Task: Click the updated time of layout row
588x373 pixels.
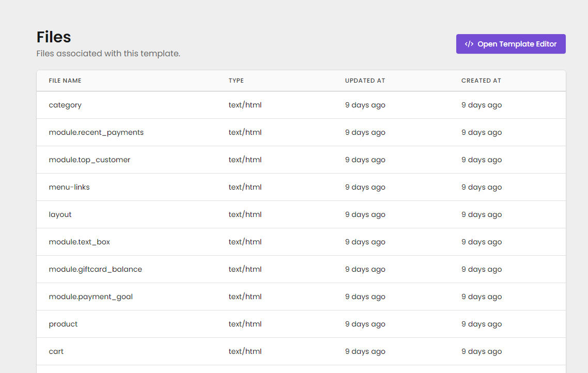Action: coord(365,214)
